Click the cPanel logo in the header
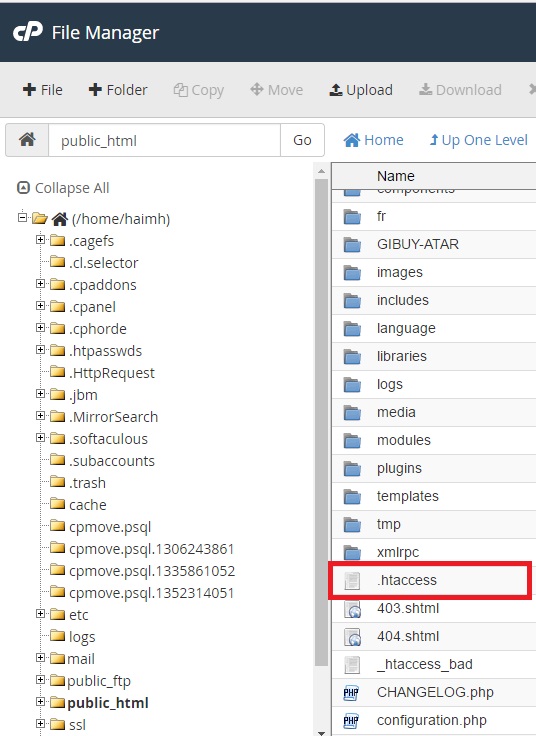 [28, 32]
